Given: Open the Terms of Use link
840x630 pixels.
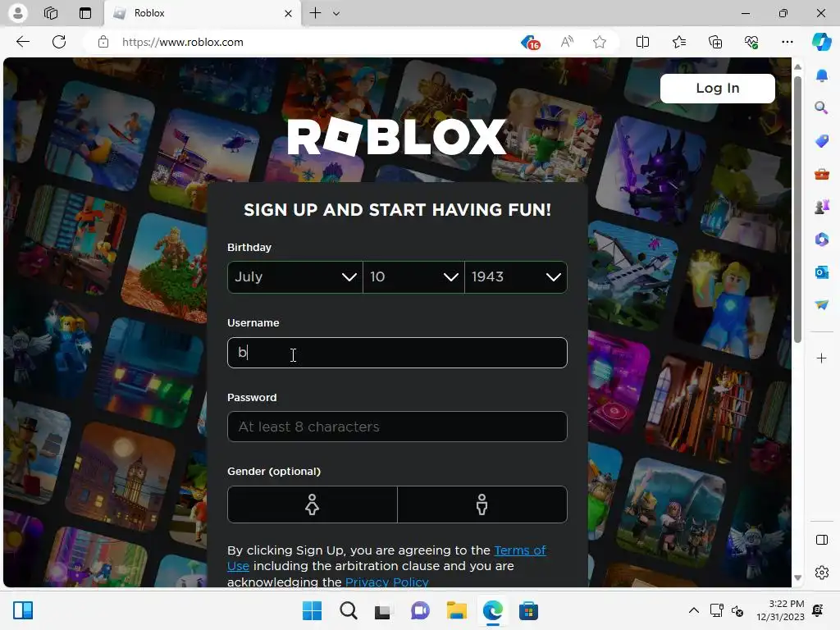Looking at the screenshot, I should click(x=519, y=550).
